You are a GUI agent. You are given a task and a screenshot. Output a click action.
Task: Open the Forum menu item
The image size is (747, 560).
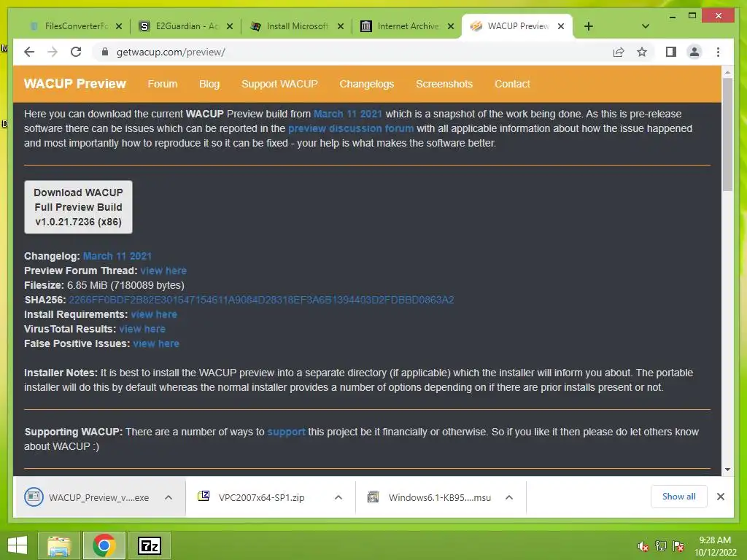pos(163,84)
